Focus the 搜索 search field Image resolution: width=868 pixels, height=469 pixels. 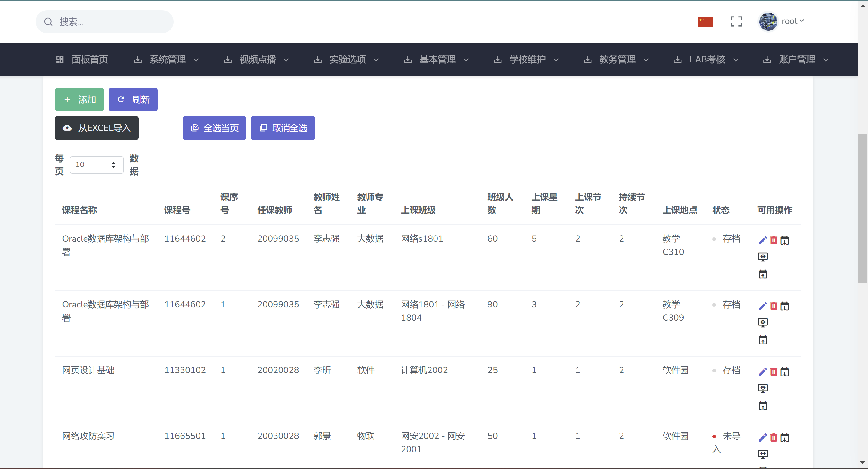pos(104,22)
